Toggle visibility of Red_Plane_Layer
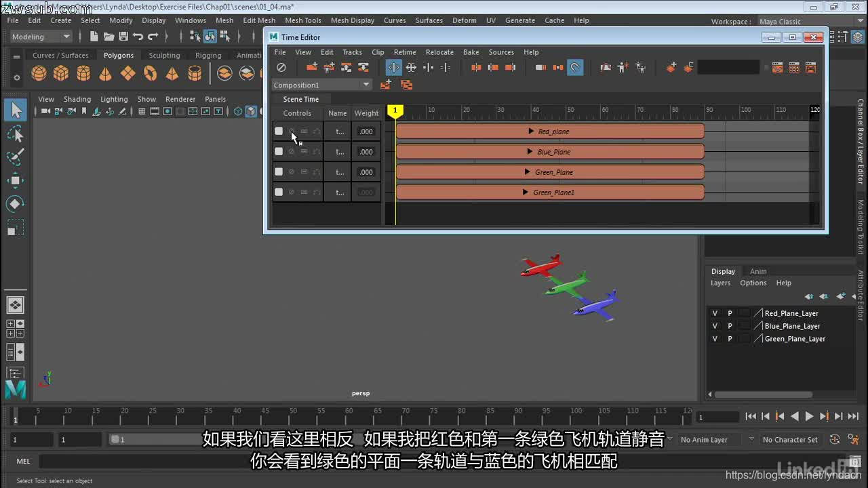 pos(713,312)
